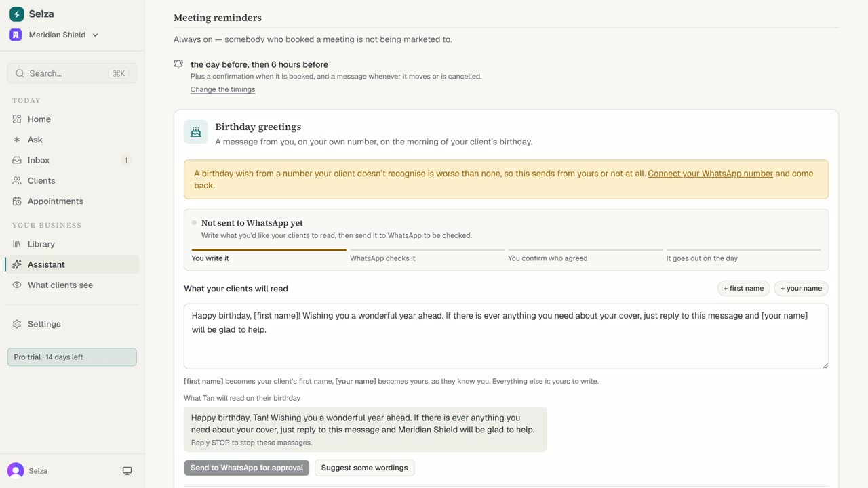Click Send to WhatsApp for approval
This screenshot has width=868, height=488.
coord(247,468)
